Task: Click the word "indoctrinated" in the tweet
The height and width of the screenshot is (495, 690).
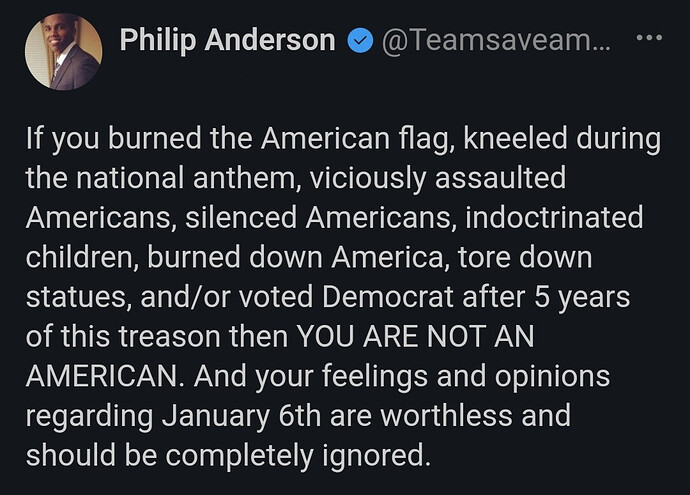Action: pos(554,218)
